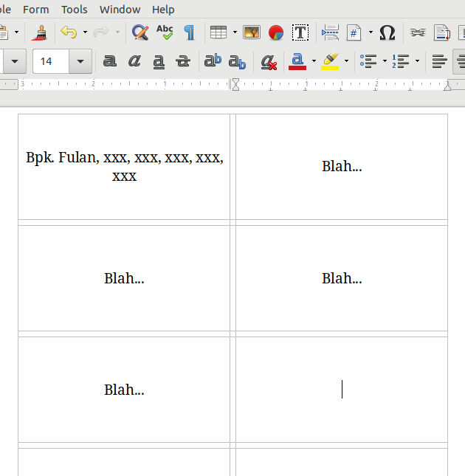Open the Form menu

[x=36, y=10]
